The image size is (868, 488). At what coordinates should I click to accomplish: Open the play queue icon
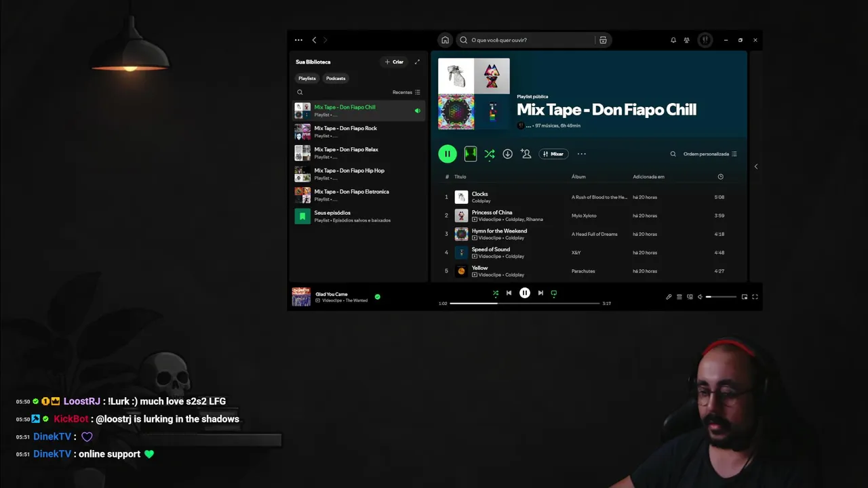(x=679, y=297)
